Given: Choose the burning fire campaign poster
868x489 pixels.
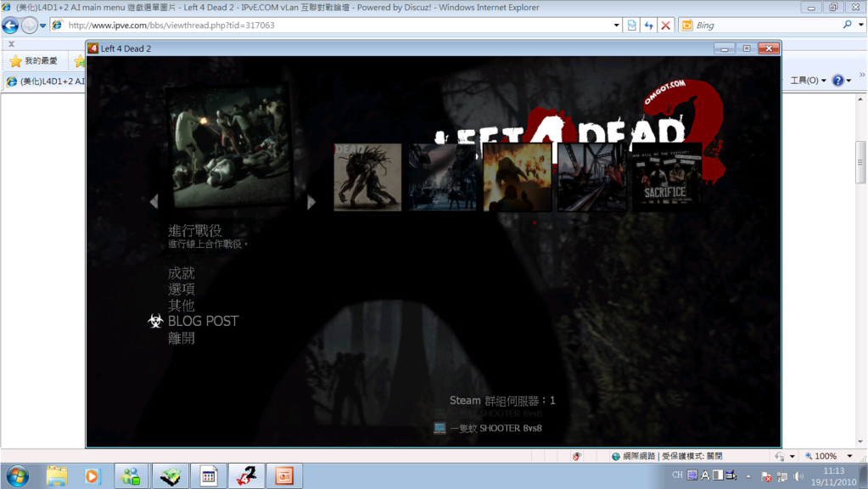Looking at the screenshot, I should pyautogui.click(x=517, y=177).
